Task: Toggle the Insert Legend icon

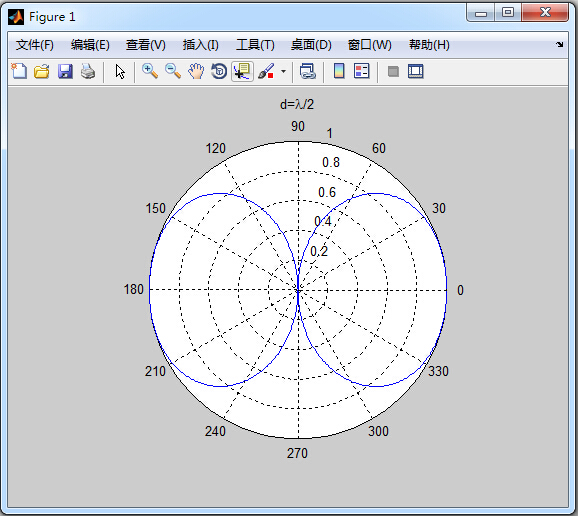Action: point(362,71)
